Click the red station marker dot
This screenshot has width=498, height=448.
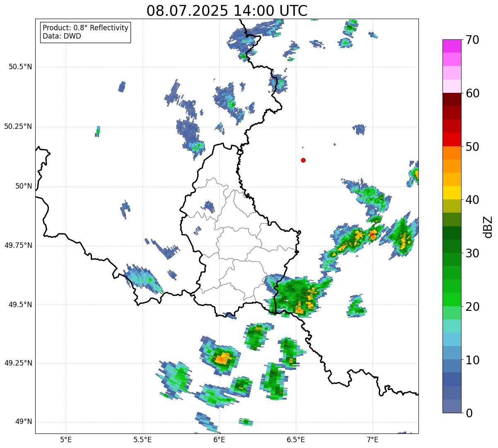[303, 160]
